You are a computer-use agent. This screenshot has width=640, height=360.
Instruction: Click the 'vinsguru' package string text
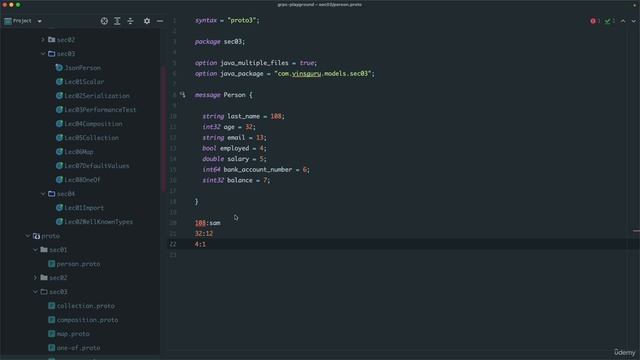(306, 73)
